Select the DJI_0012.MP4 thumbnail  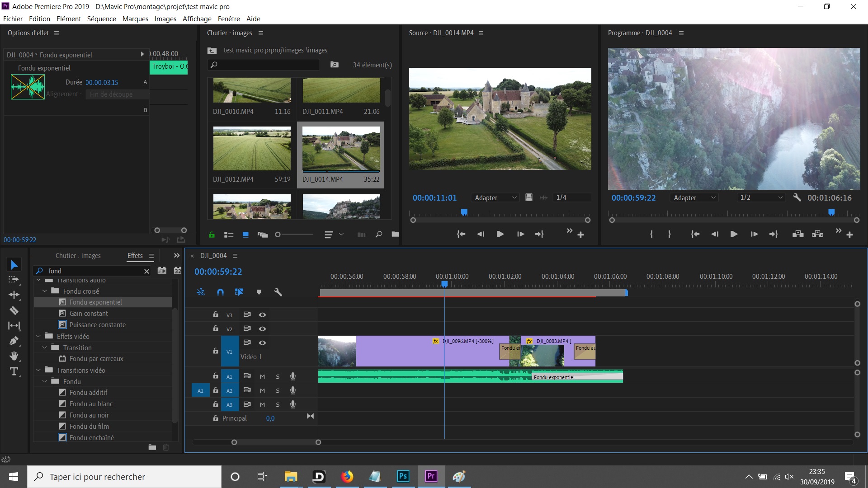coord(252,149)
